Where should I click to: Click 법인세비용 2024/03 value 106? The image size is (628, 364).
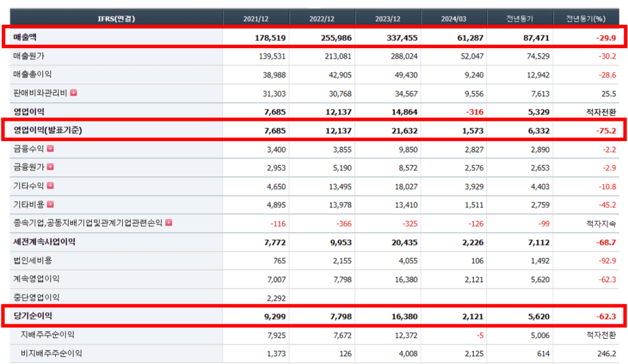click(477, 261)
